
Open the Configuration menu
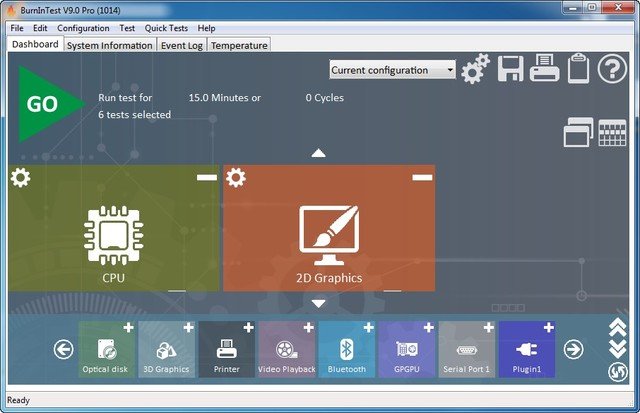click(83, 28)
